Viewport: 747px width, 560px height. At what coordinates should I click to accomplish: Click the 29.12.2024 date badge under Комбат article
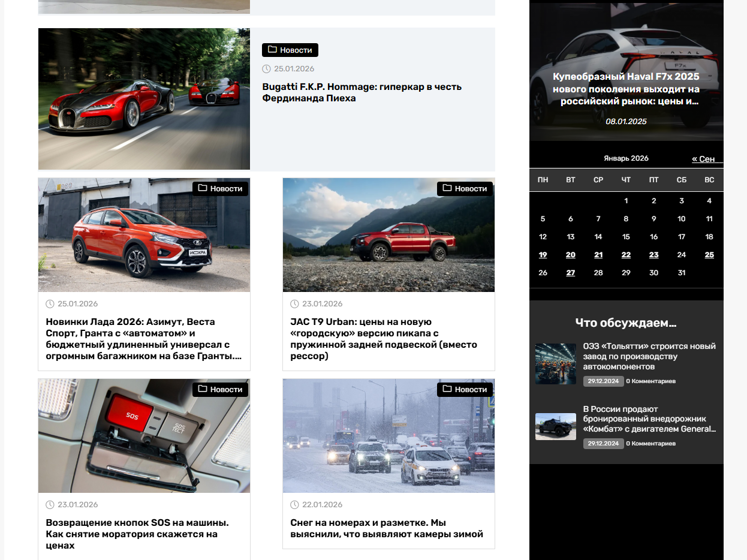(x=603, y=444)
